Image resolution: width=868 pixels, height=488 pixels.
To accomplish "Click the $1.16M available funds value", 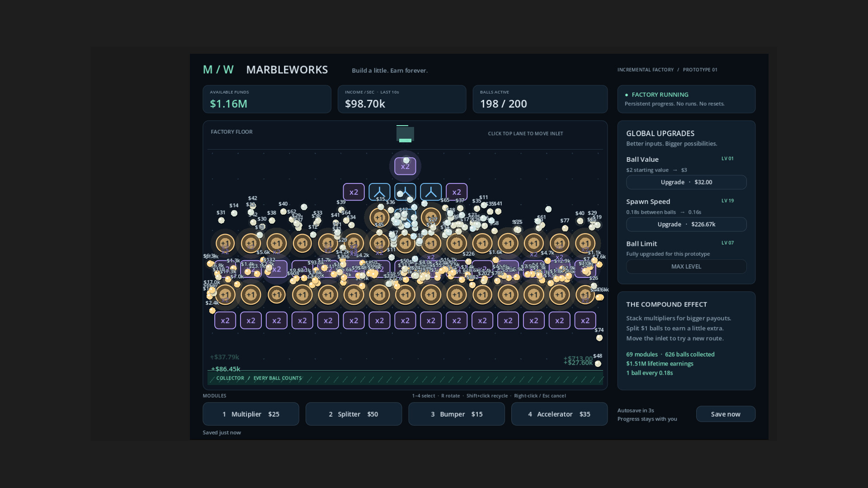I will [x=229, y=103].
